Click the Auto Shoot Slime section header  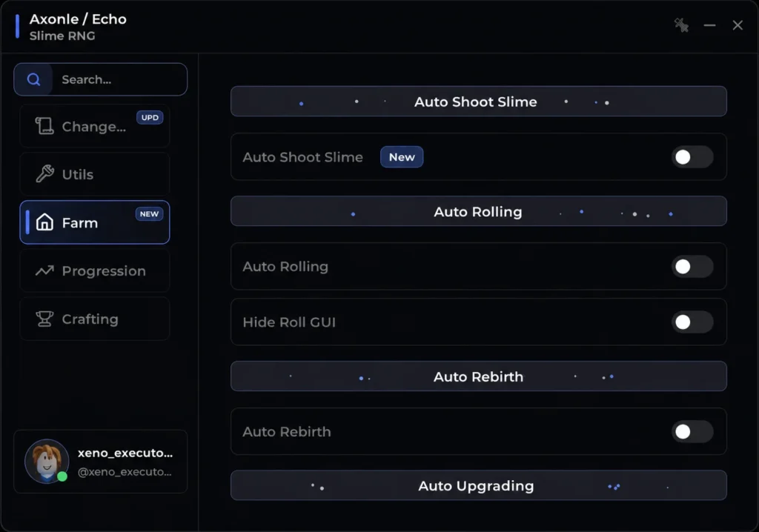point(478,102)
